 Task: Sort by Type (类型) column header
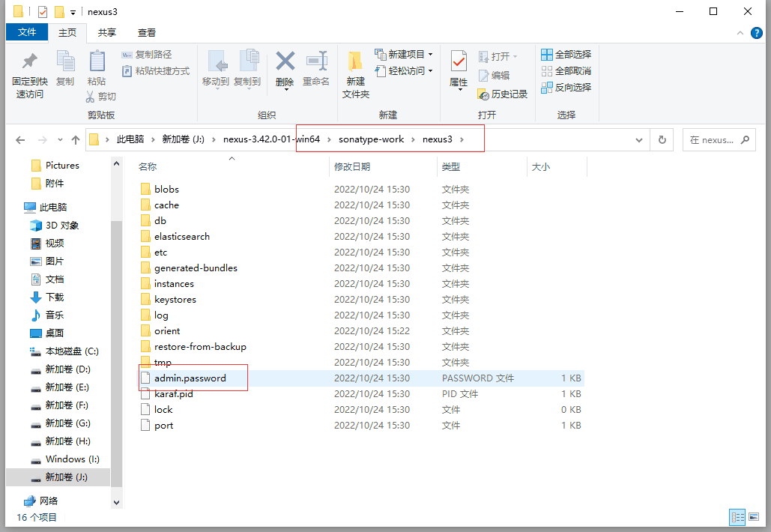click(x=451, y=166)
